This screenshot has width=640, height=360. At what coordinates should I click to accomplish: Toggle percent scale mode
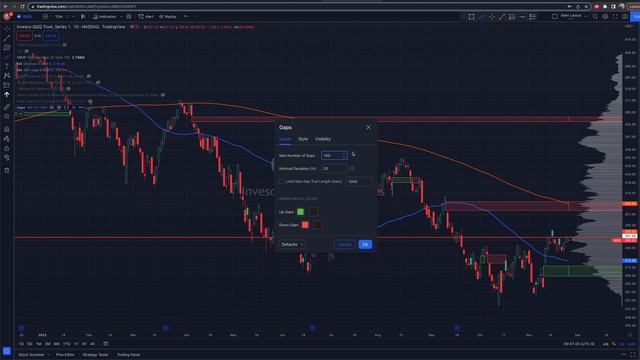614,344
